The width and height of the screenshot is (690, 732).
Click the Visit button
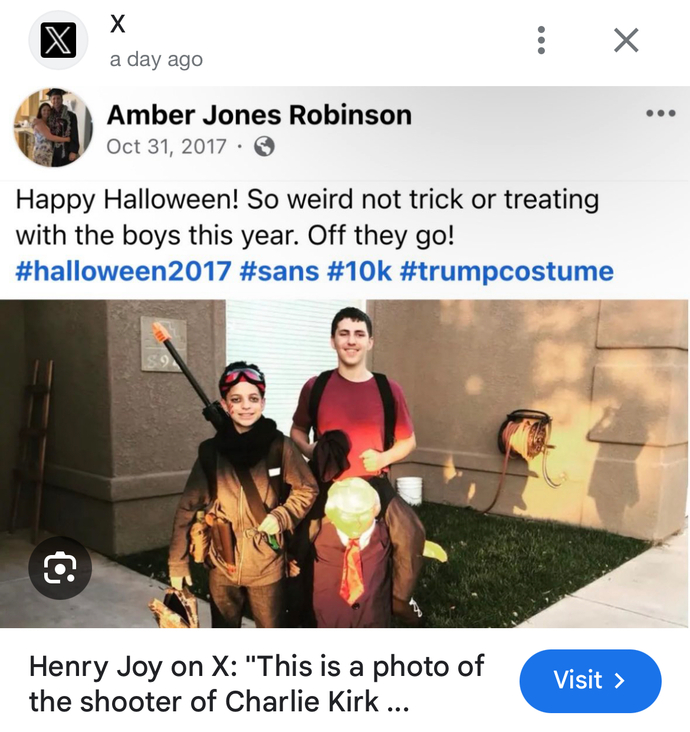pos(590,680)
